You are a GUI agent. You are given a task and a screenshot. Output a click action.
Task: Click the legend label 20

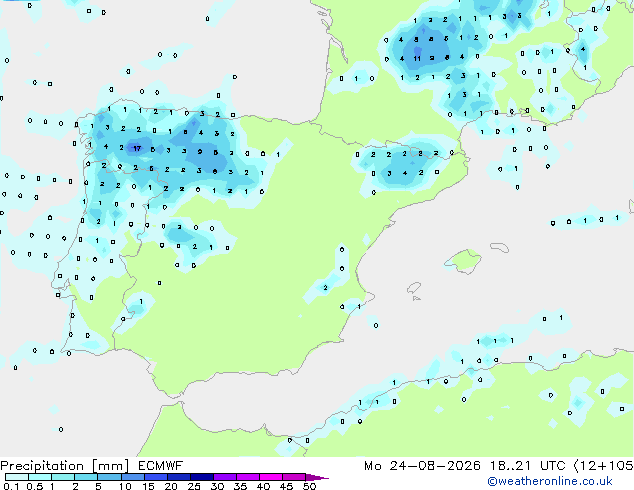coord(171,486)
